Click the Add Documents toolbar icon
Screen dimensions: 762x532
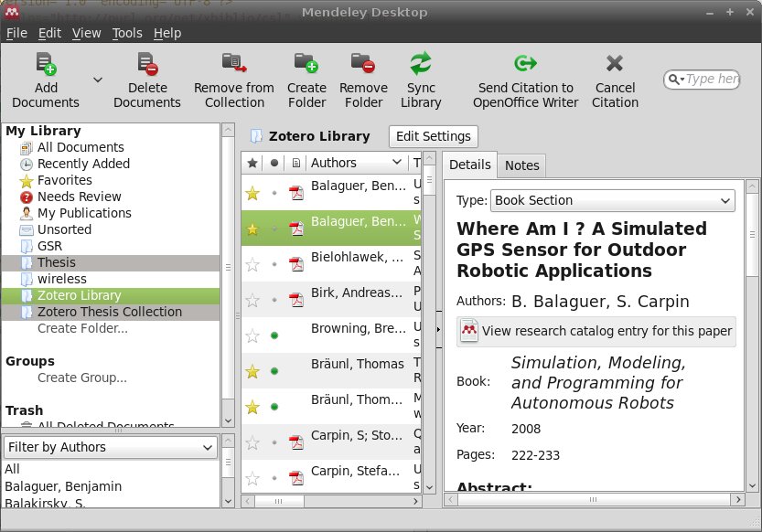coord(46,64)
